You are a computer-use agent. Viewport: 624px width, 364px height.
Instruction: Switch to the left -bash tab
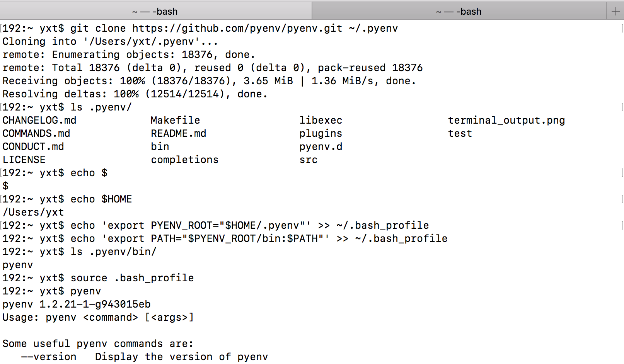[155, 11]
